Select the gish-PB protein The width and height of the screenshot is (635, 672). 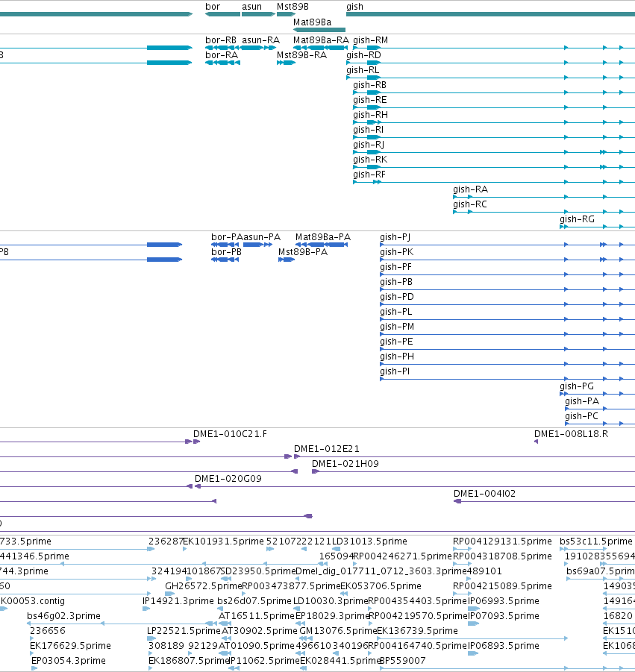396,282
